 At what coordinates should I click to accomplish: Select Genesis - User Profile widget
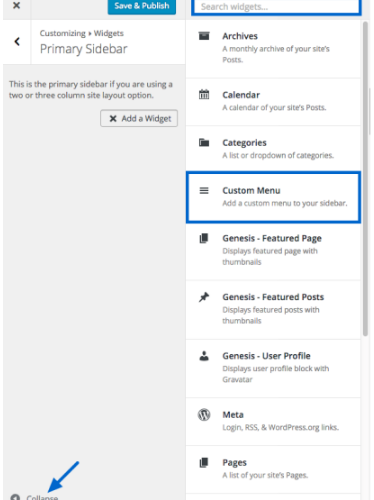273,369
